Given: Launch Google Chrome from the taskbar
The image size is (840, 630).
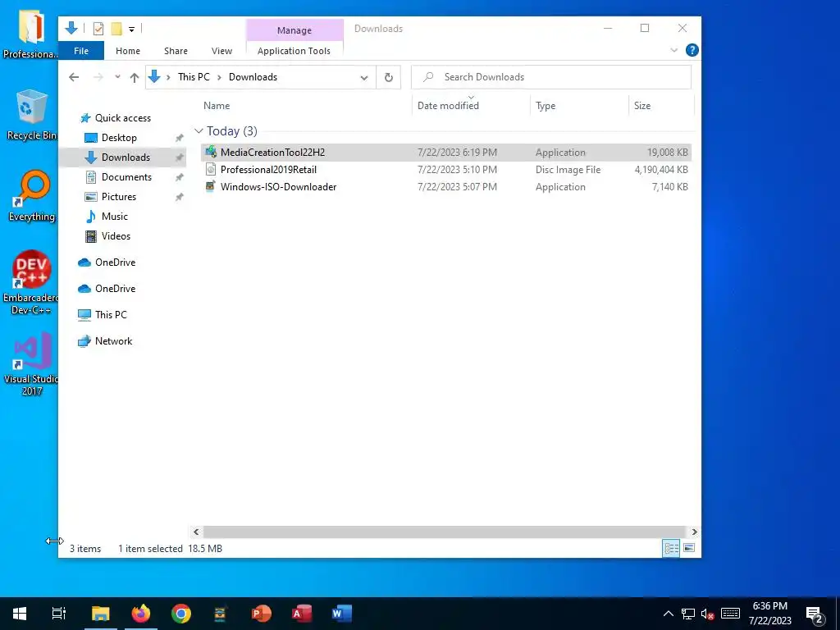Looking at the screenshot, I should (x=181, y=614).
